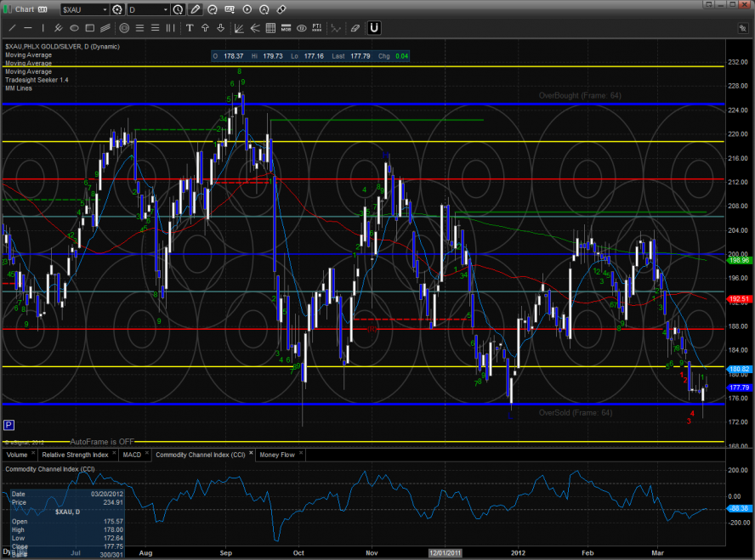Image resolution: width=755 pixels, height=560 pixels.
Task: Pick the ellipse drawing tool
Action: point(75,27)
